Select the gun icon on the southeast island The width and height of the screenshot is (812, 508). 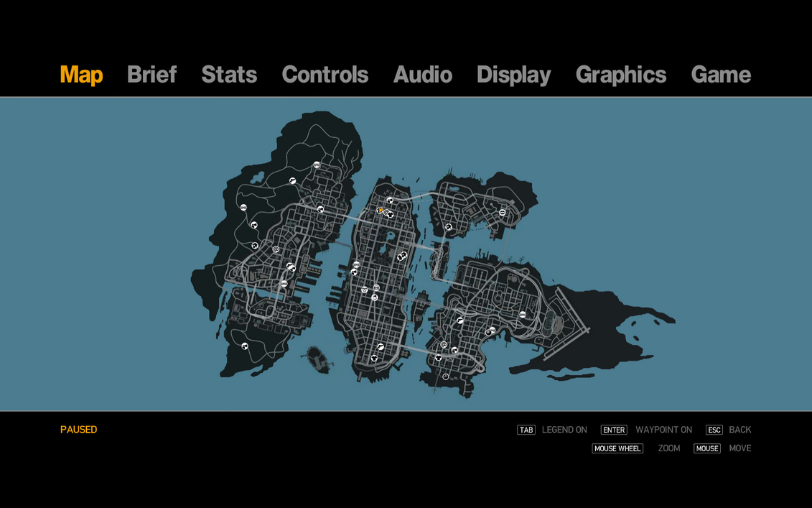[460, 320]
